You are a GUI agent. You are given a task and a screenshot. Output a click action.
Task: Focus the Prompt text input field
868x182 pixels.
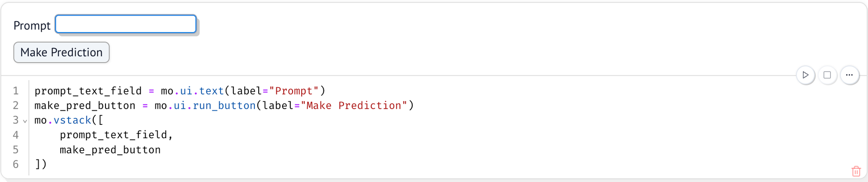click(126, 24)
